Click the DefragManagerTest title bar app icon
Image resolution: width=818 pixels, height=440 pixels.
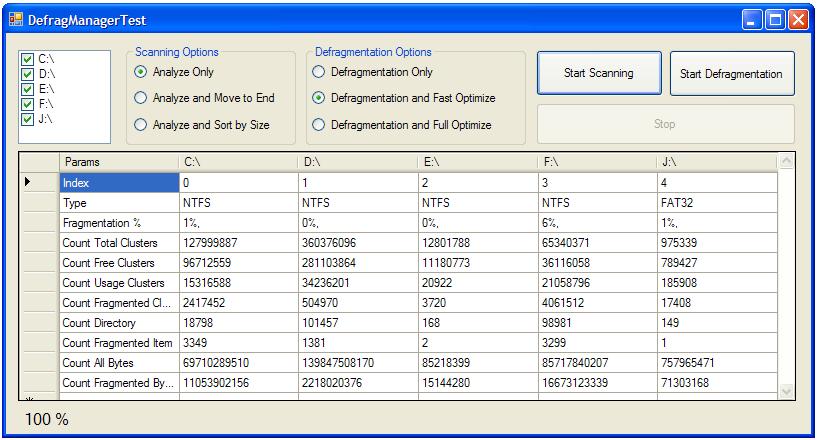point(16,20)
